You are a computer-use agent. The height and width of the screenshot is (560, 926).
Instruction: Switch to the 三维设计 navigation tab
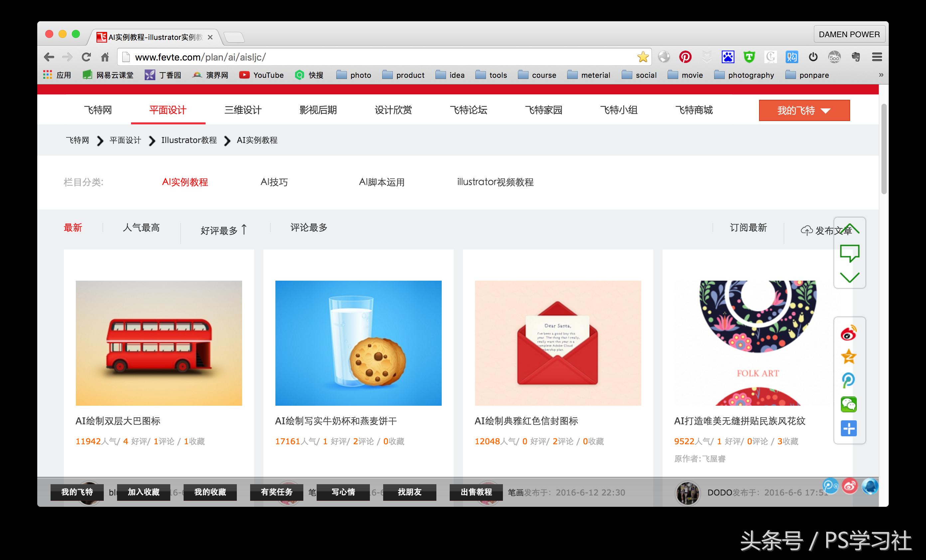point(242,110)
